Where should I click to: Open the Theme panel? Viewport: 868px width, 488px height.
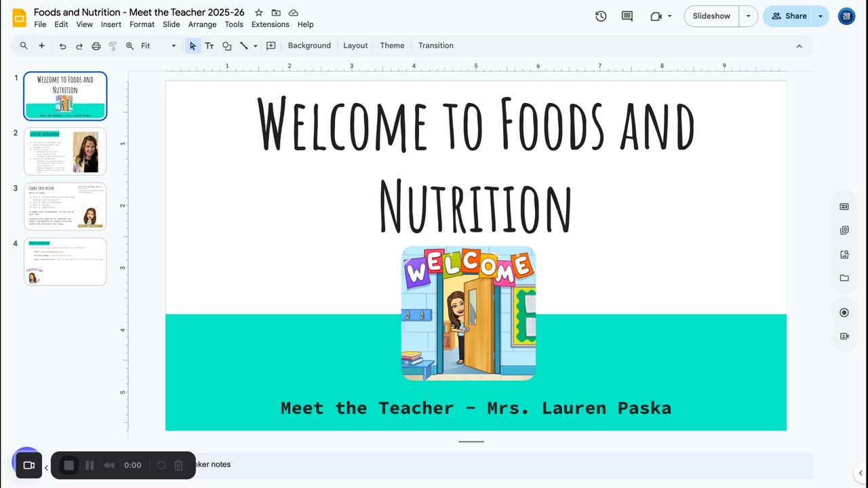(x=392, y=45)
